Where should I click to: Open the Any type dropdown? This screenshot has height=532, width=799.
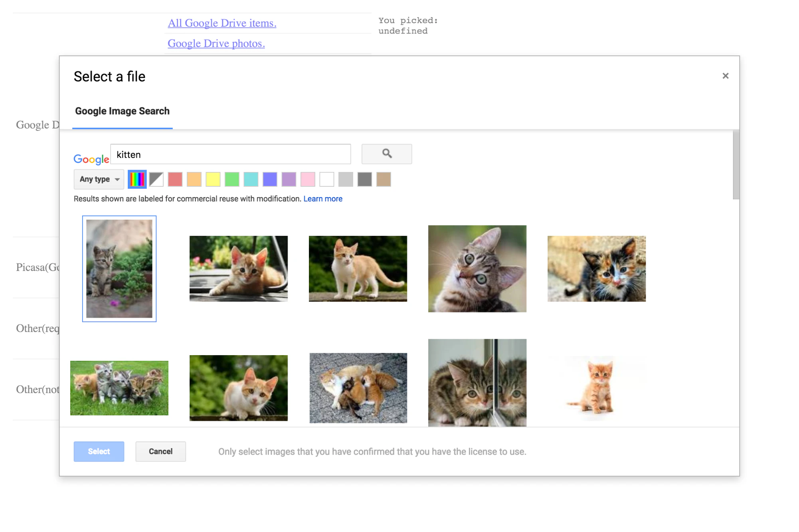pos(99,179)
